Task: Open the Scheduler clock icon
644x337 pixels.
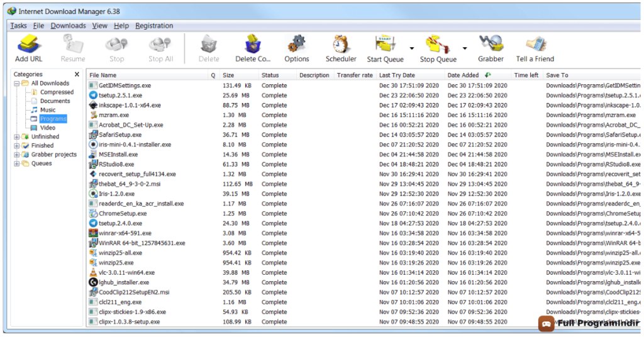Action: pyautogui.click(x=341, y=45)
